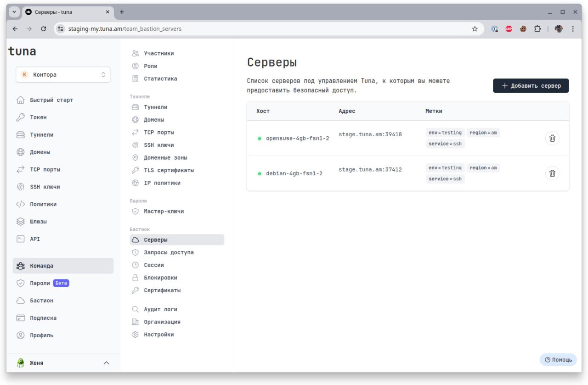Click address stage.tuna.am:37412
This screenshot has height=385, width=588.
coord(370,170)
